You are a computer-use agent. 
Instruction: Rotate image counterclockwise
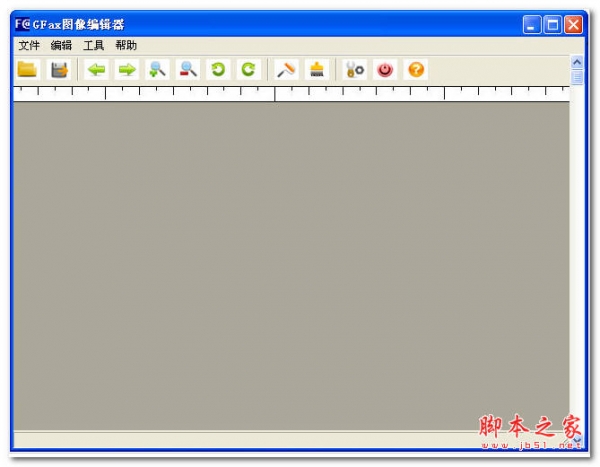pos(218,70)
